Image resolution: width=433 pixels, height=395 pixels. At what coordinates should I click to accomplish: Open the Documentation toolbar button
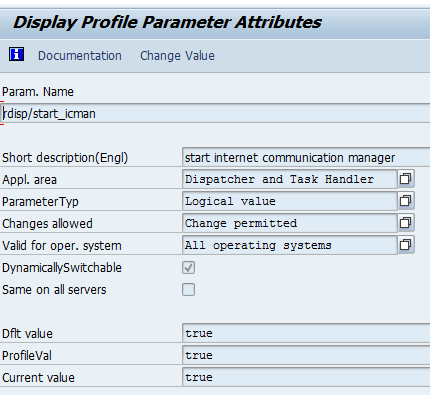pyautogui.click(x=80, y=56)
